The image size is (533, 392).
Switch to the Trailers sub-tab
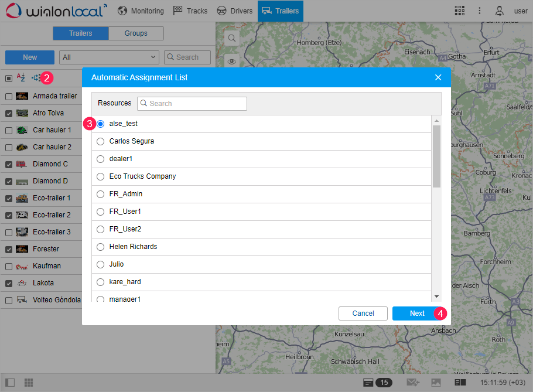[x=81, y=33]
